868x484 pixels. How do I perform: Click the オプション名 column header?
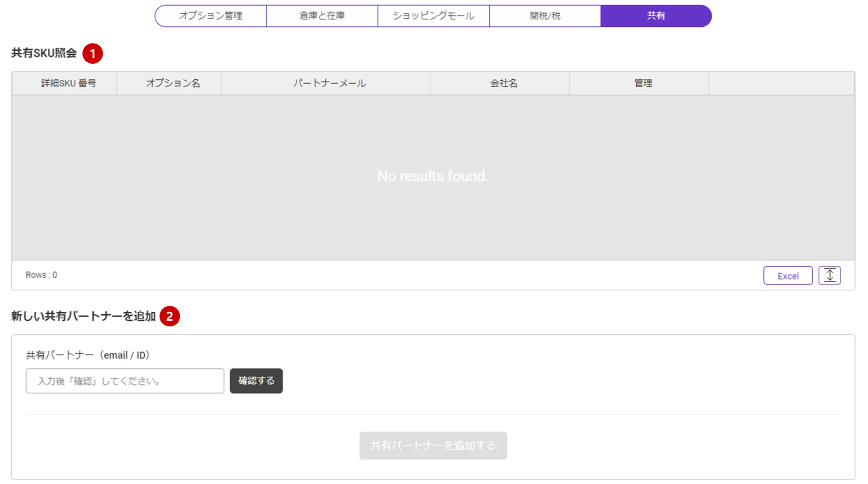pos(173,83)
